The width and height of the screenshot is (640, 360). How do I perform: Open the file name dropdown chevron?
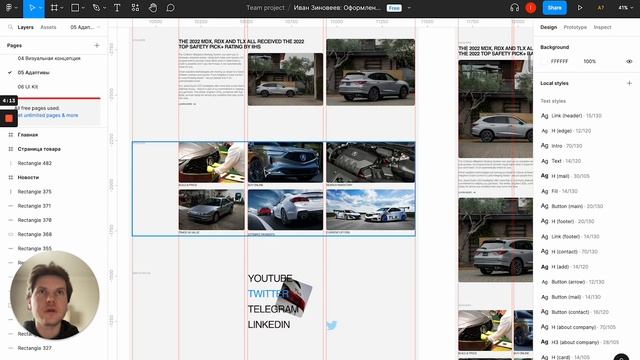pos(409,8)
